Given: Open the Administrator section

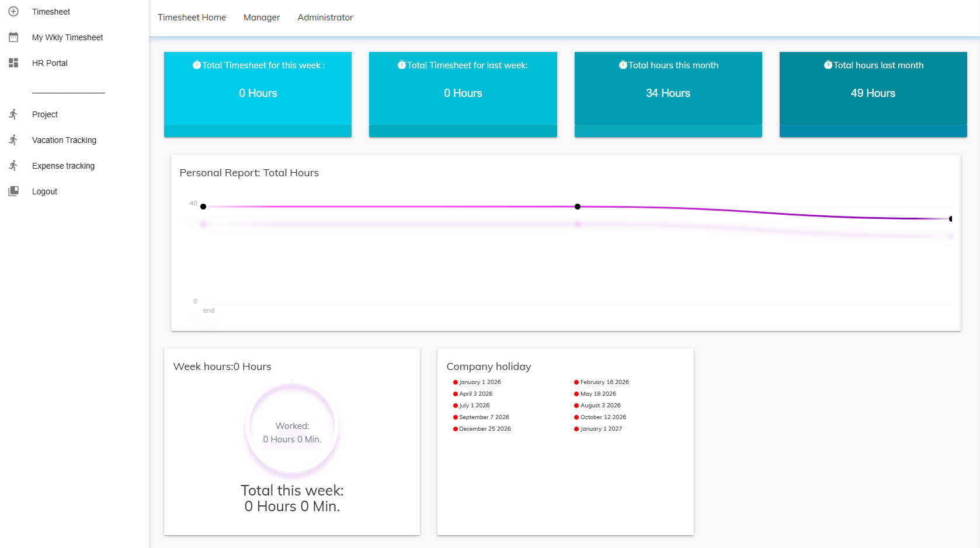Looking at the screenshot, I should [x=325, y=18].
